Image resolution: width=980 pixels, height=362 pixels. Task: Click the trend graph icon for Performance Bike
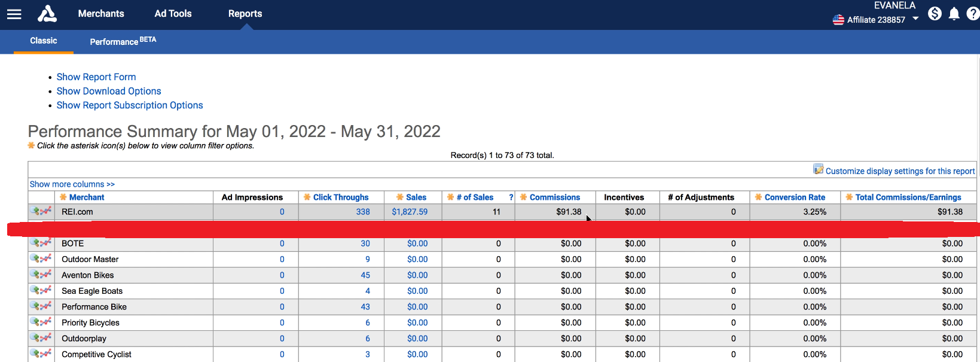click(46, 306)
